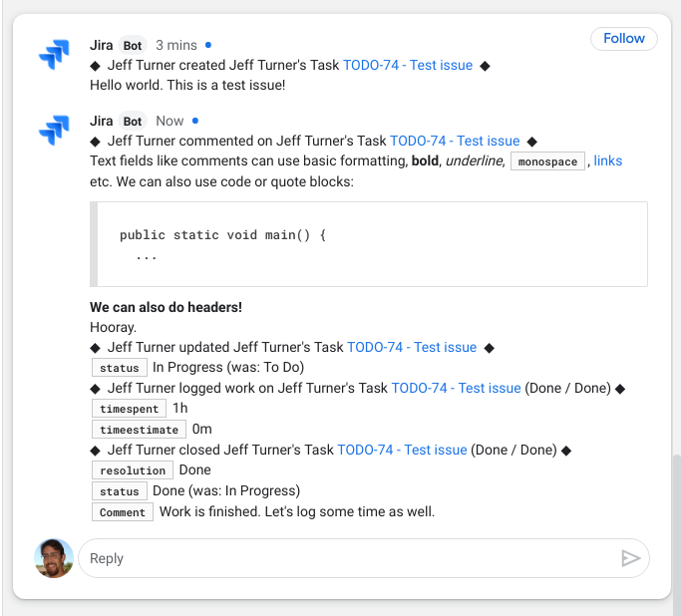Screen dimensions: 681x616
Task: Open TODO-74 link in logged work message
Action: 456,389
